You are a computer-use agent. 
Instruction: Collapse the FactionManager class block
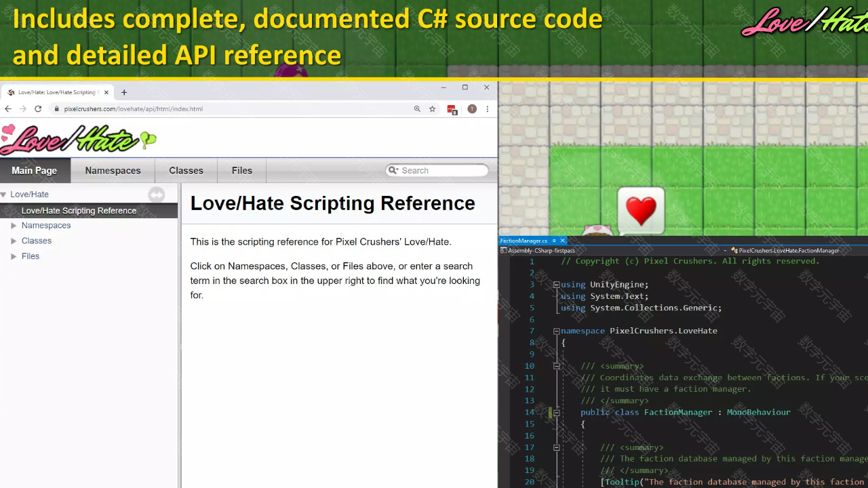point(556,413)
